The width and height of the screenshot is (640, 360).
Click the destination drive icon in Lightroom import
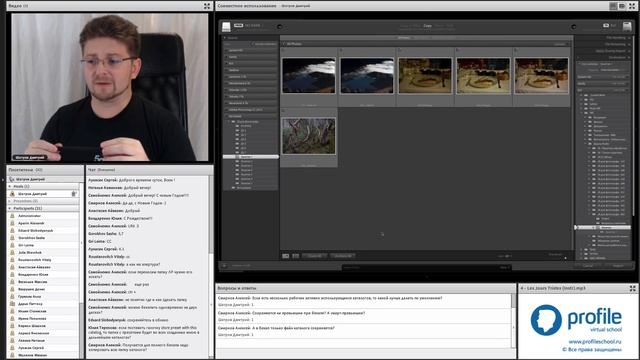627,27
